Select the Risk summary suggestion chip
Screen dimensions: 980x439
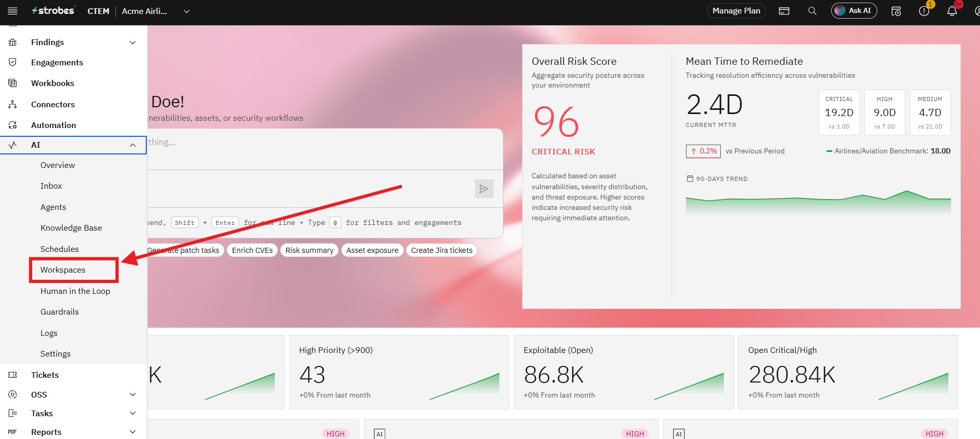(x=310, y=250)
